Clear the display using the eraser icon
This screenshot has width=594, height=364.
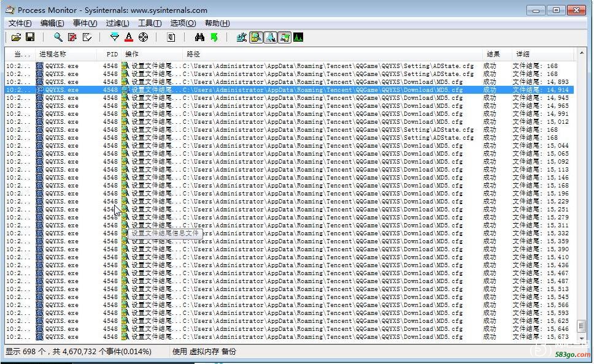click(87, 37)
